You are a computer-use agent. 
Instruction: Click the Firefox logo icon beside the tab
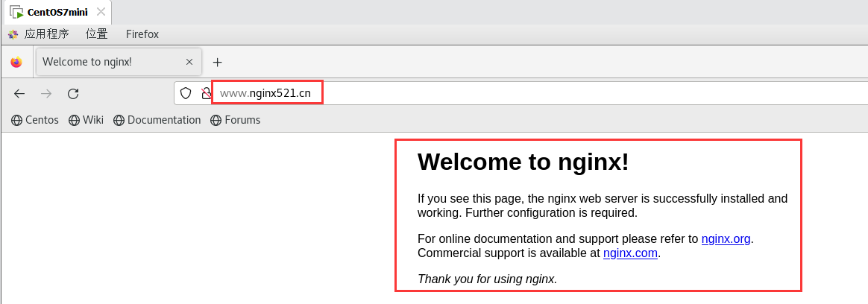[x=16, y=62]
